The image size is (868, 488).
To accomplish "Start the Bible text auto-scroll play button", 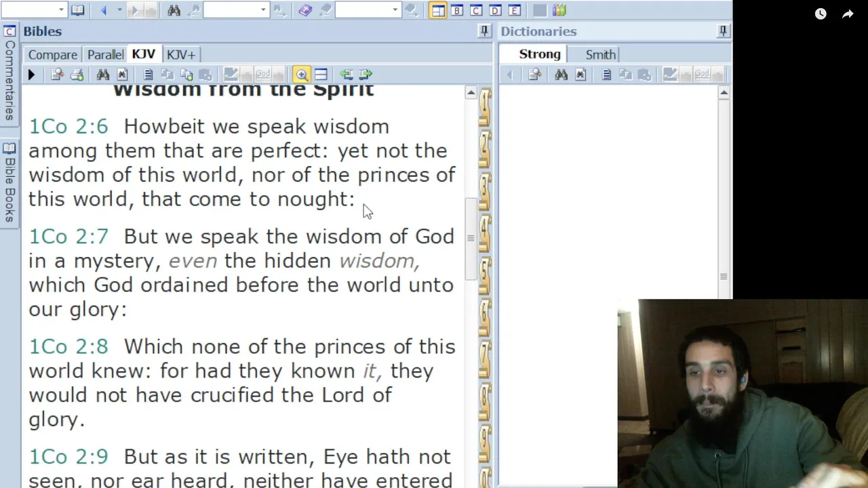I will point(31,75).
